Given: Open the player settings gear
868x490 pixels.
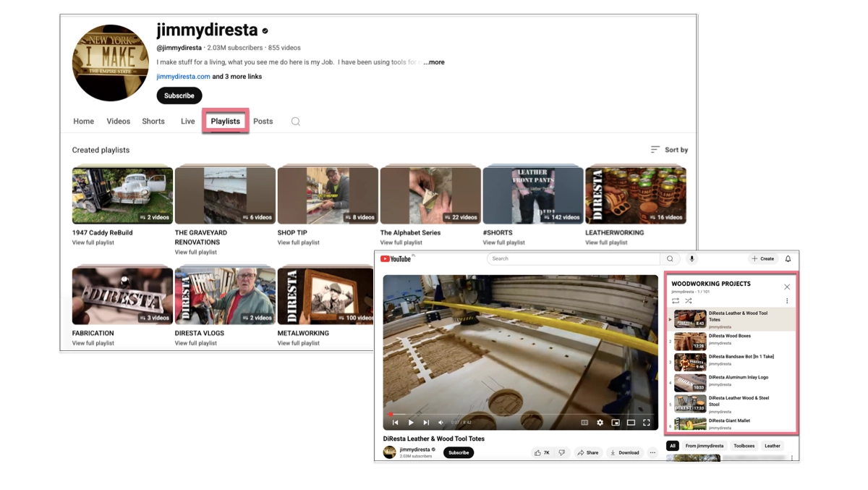Looking at the screenshot, I should click(600, 423).
